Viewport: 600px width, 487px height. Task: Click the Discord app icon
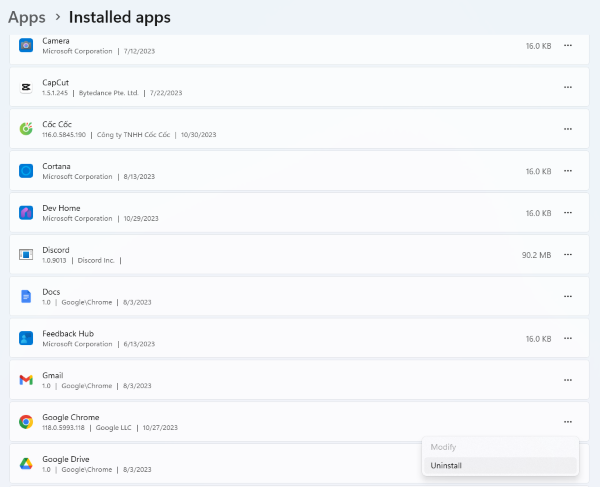point(26,255)
